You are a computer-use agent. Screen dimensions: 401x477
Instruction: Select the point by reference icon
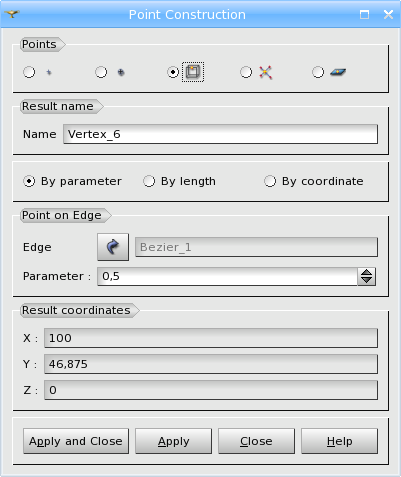tap(121, 72)
